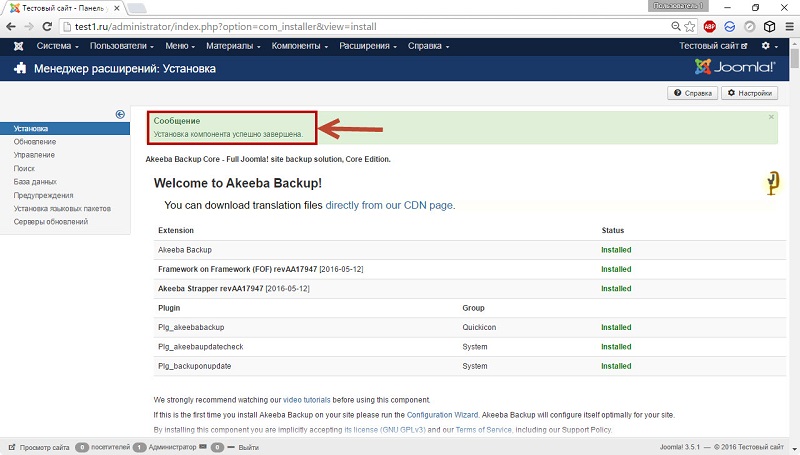Click Просмотр сайта in the status bar
This screenshot has height=455, width=800.
click(x=39, y=447)
